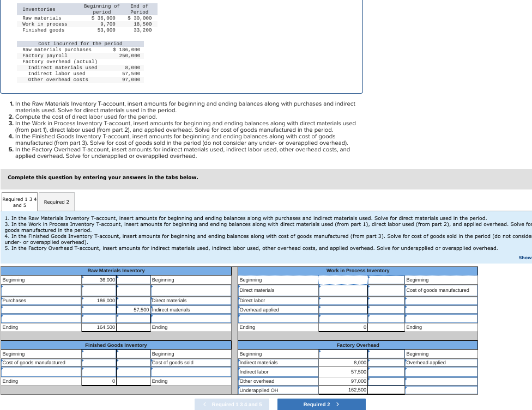Select the Direct labor input cell
This screenshot has height=410, width=532.
(343, 300)
